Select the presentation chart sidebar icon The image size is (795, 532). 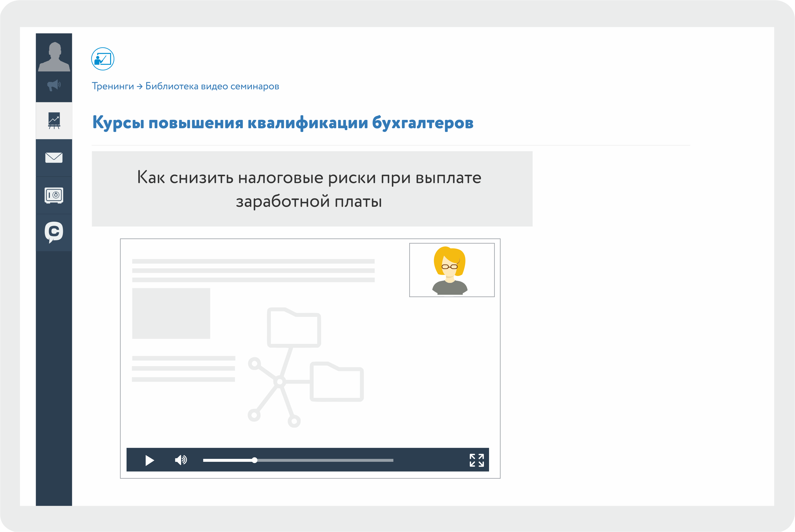point(54,120)
